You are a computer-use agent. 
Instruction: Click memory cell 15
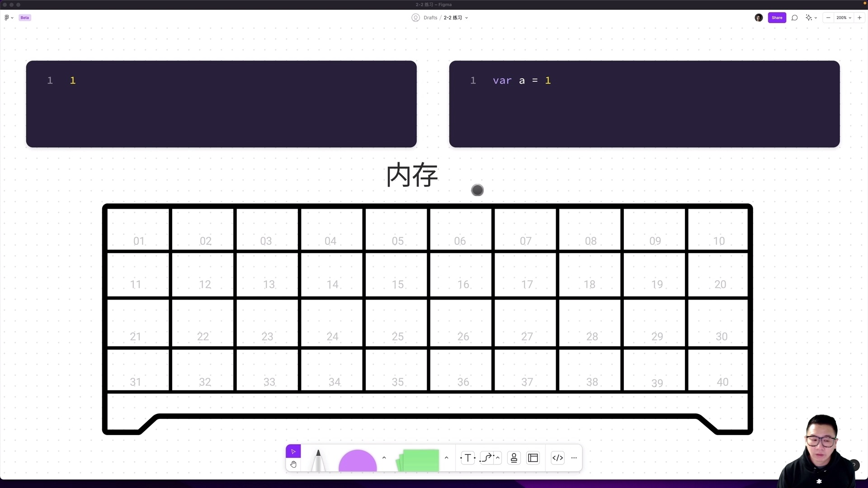point(396,275)
